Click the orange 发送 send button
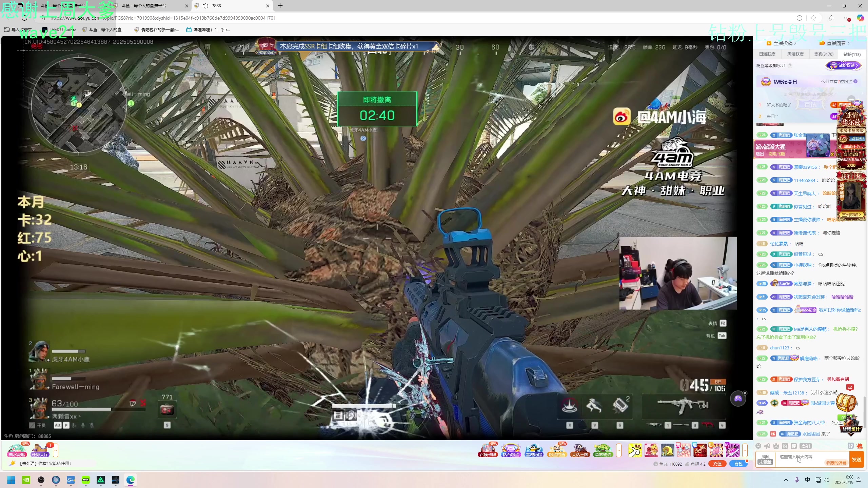The height and width of the screenshot is (488, 868). point(856,460)
